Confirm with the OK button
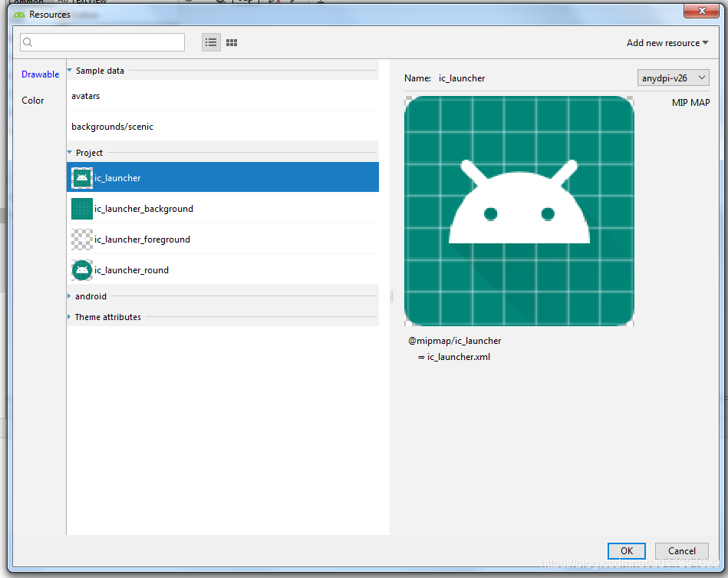 (x=626, y=550)
